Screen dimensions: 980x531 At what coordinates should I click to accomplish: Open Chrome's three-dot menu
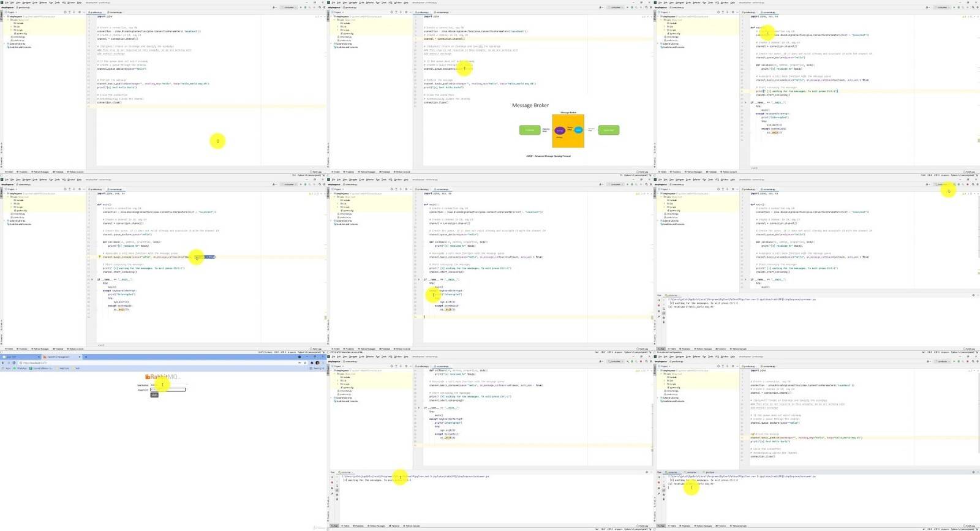(x=323, y=363)
